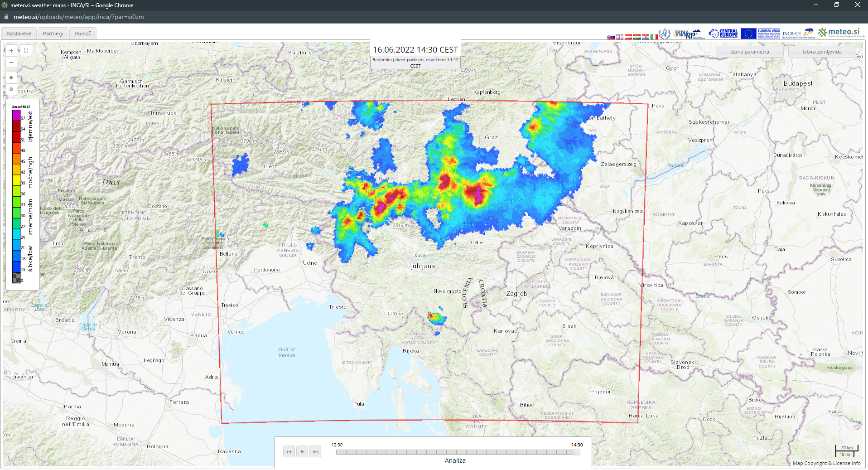868x470 pixels.
Task: Click the Varazdin label on the map
Action: (569, 228)
